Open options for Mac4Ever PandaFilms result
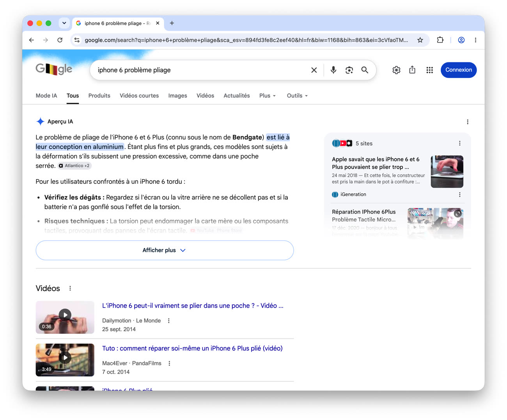This screenshot has width=507, height=420. (169, 364)
